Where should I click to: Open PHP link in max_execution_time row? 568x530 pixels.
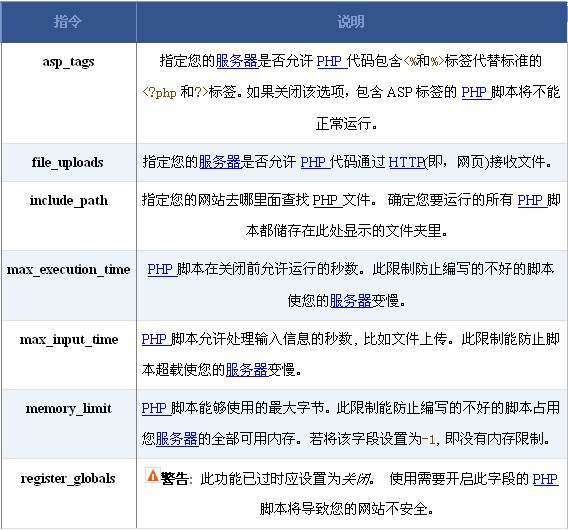point(162,269)
